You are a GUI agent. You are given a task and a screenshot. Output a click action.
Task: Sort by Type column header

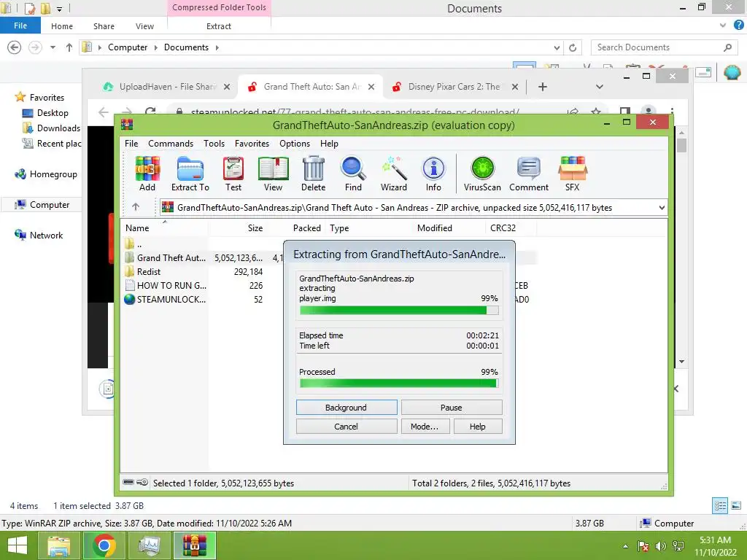click(x=368, y=228)
